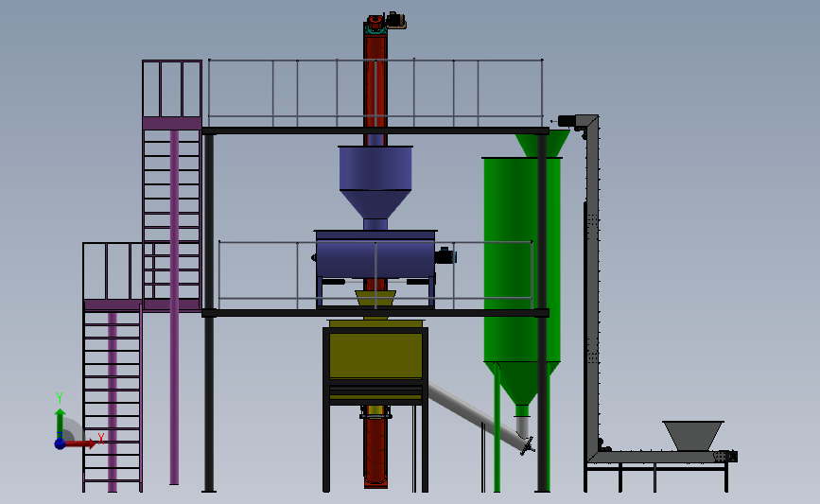The width and height of the screenshot is (820, 504).
Task: Select the upper black platform beam
Action: (375, 130)
